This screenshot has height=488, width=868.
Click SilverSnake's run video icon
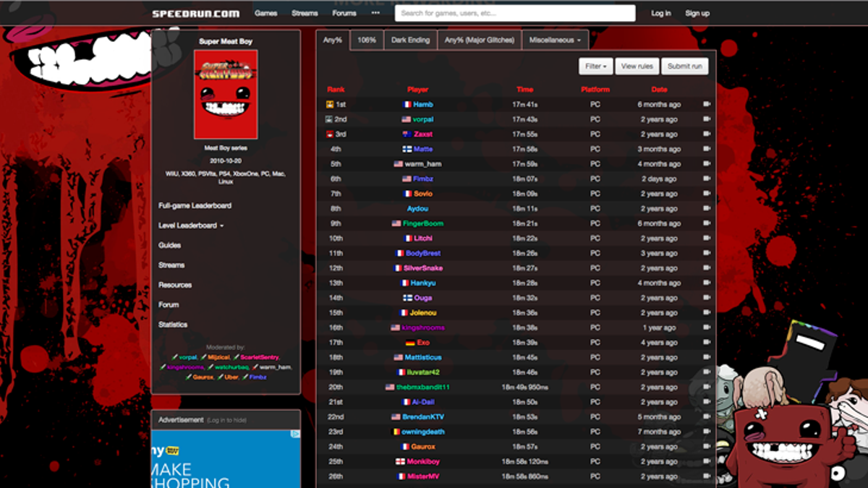[x=707, y=268]
